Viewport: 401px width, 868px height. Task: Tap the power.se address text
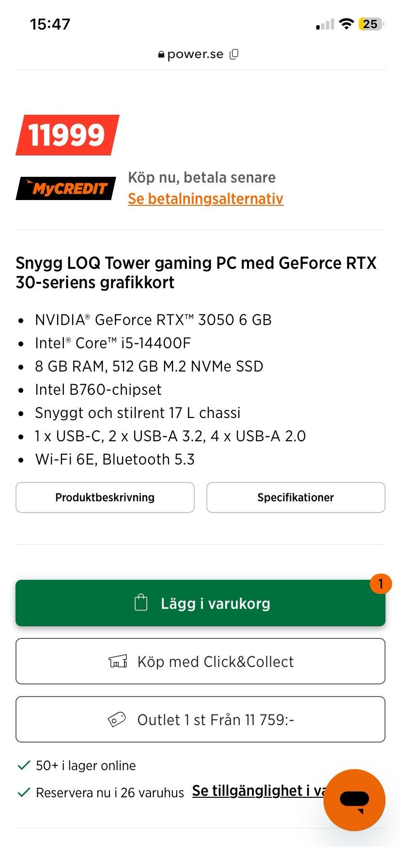coord(195,54)
